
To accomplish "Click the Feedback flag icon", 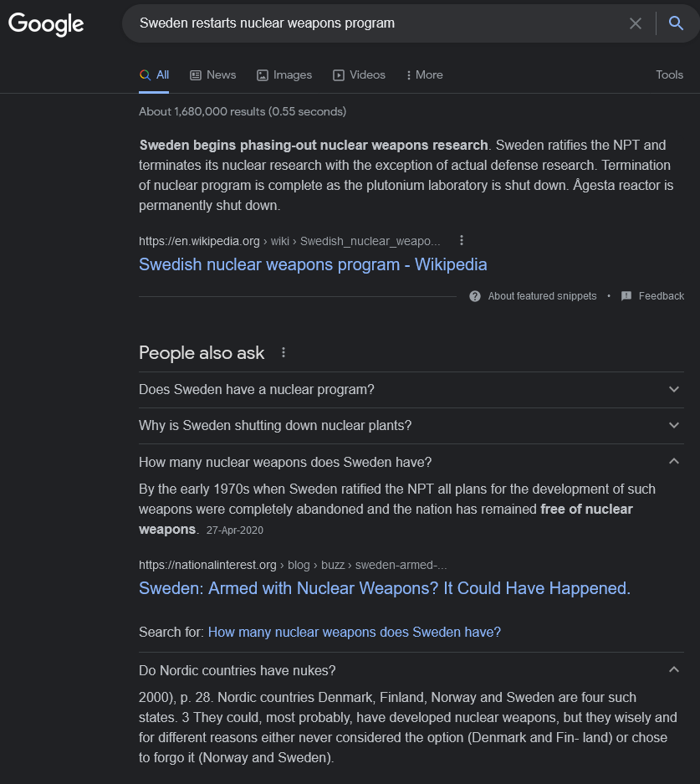I will coord(626,296).
